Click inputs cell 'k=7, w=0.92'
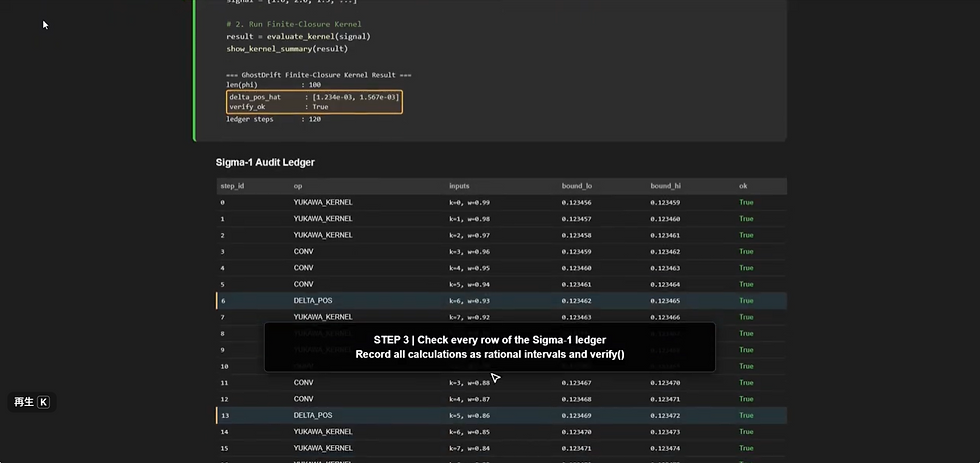980x463 pixels. point(469,317)
